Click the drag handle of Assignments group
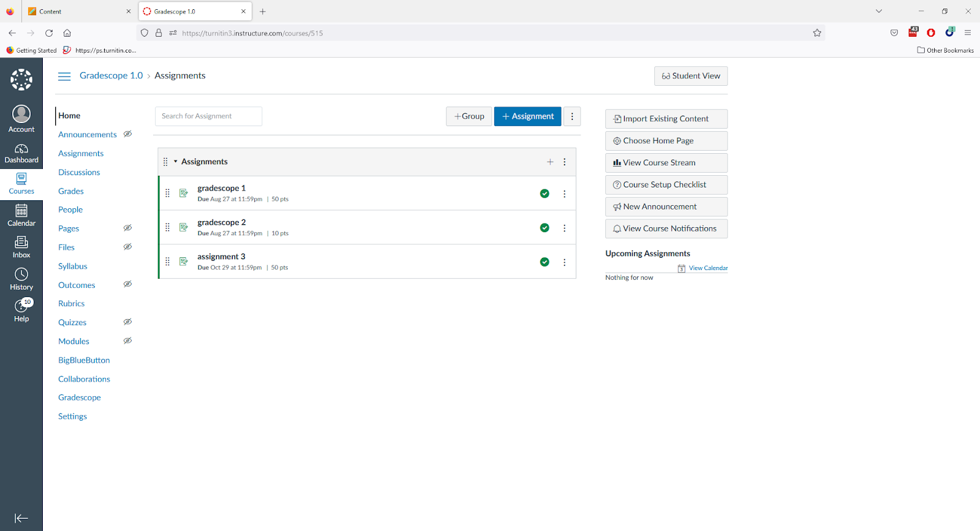The width and height of the screenshot is (980, 531). [x=165, y=162]
